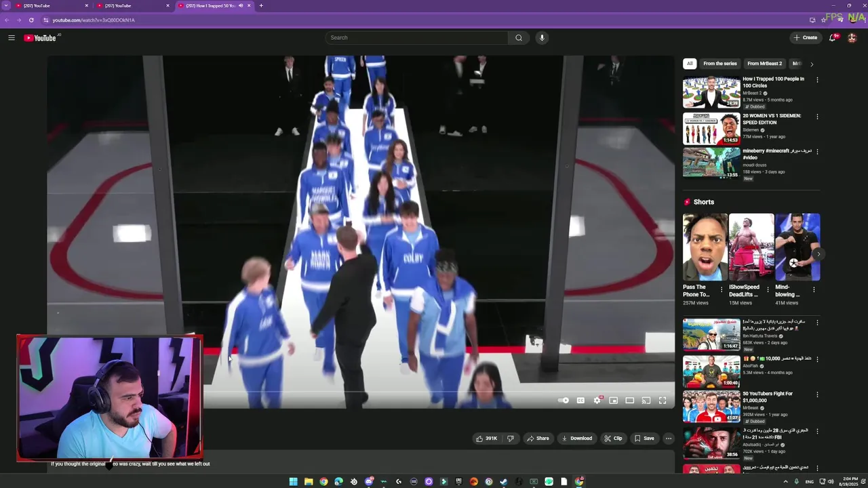Viewport: 868px width, 488px height.
Task: Click the Create button
Action: [806, 38]
